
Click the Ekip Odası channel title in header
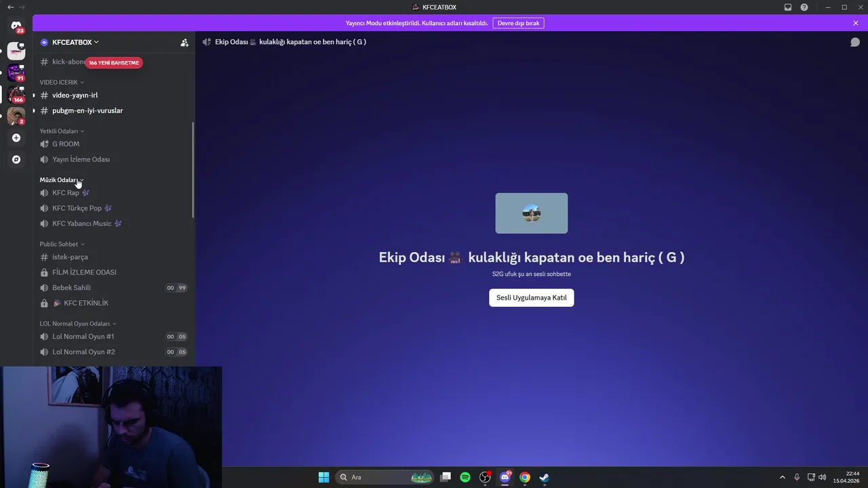[290, 42]
